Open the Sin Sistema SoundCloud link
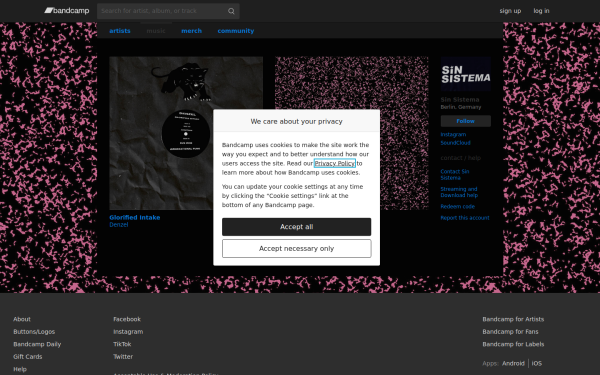Viewport: 600px width, 375px height. coord(455,143)
